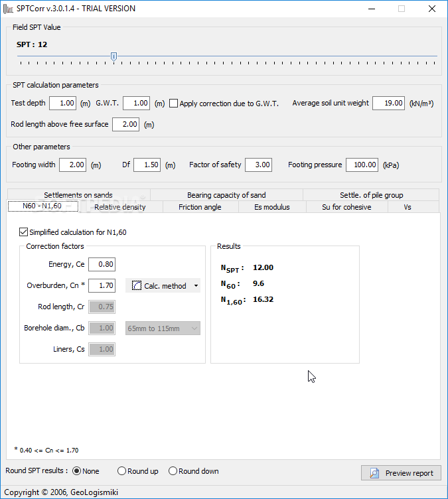Click the G.W.T. depth input field
The height and width of the screenshot is (499, 448).
136,103
